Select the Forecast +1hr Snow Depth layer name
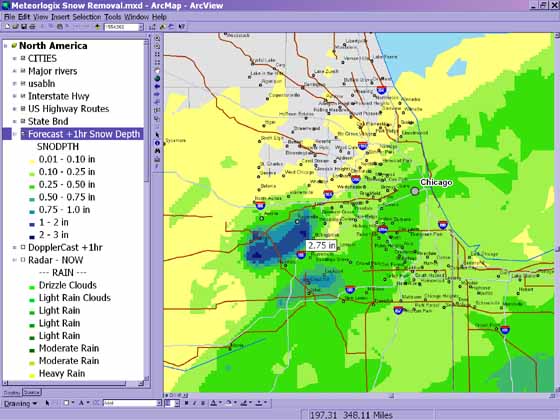The height and width of the screenshot is (420, 560). (x=84, y=134)
